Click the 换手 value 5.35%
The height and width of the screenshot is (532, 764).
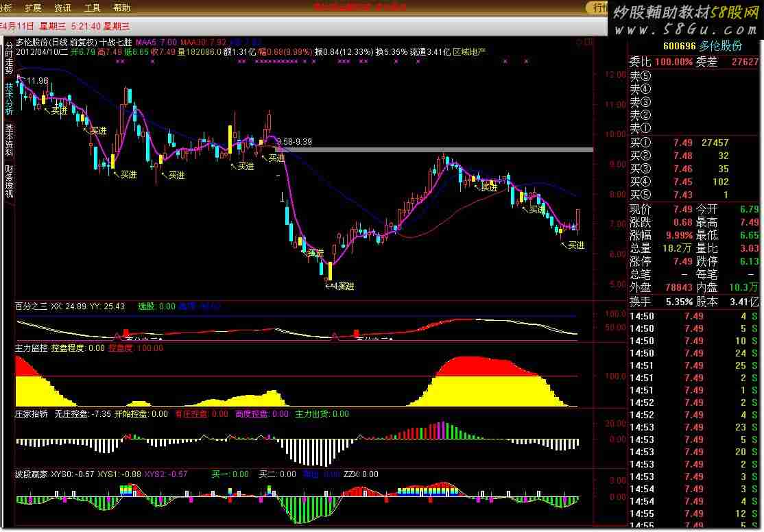(679, 302)
